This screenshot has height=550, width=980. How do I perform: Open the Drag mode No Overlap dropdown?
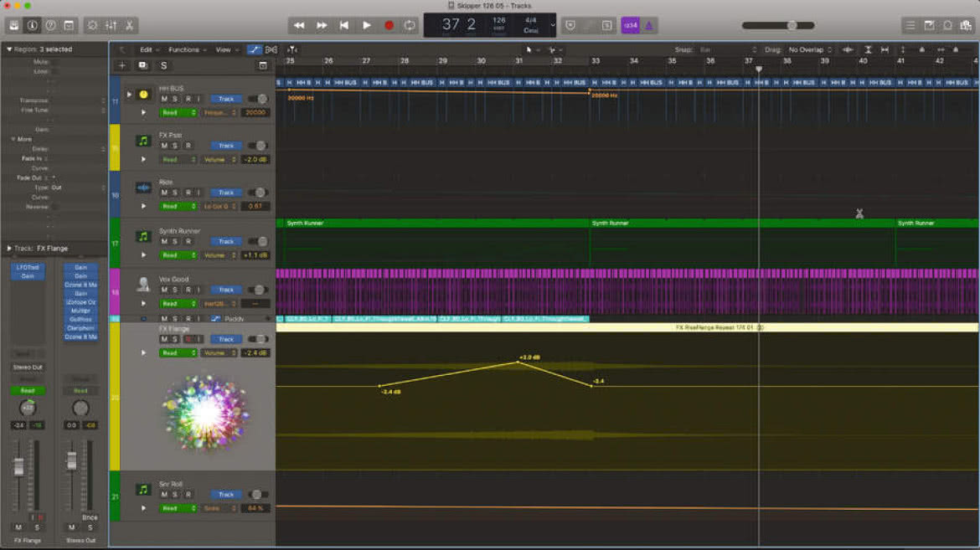pos(810,50)
